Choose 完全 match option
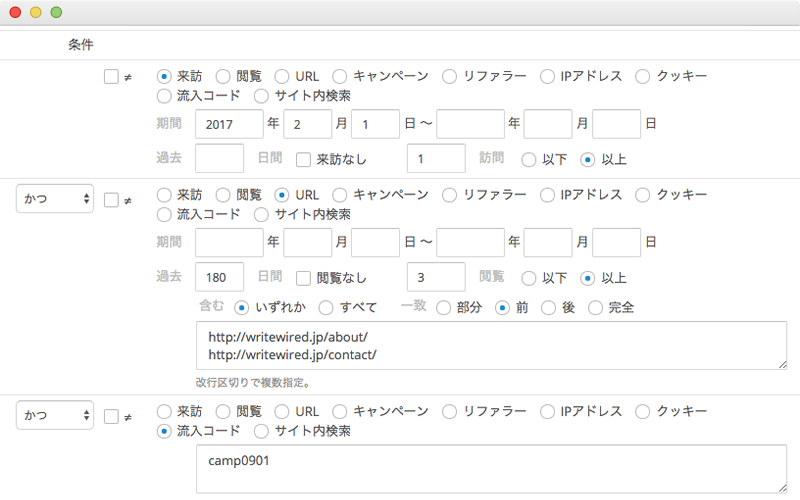800x500 pixels. [595, 308]
